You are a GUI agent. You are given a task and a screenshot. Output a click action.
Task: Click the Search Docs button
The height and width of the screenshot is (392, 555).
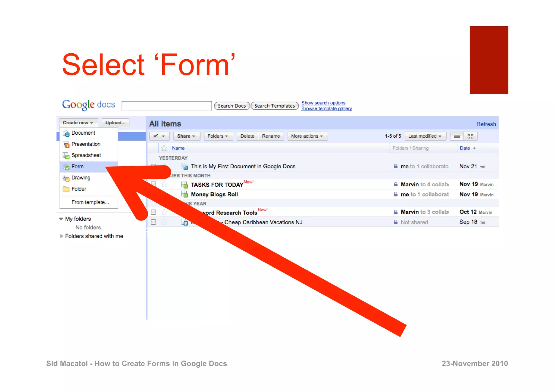point(232,106)
